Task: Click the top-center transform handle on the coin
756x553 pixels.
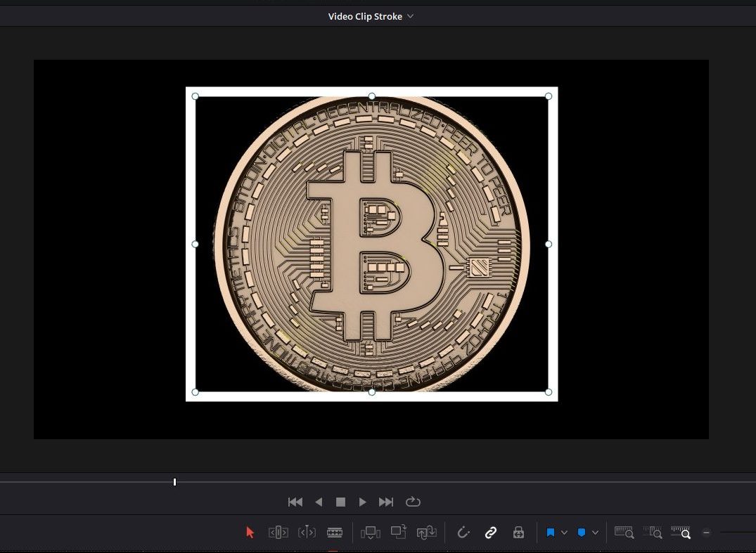Action: click(x=371, y=96)
